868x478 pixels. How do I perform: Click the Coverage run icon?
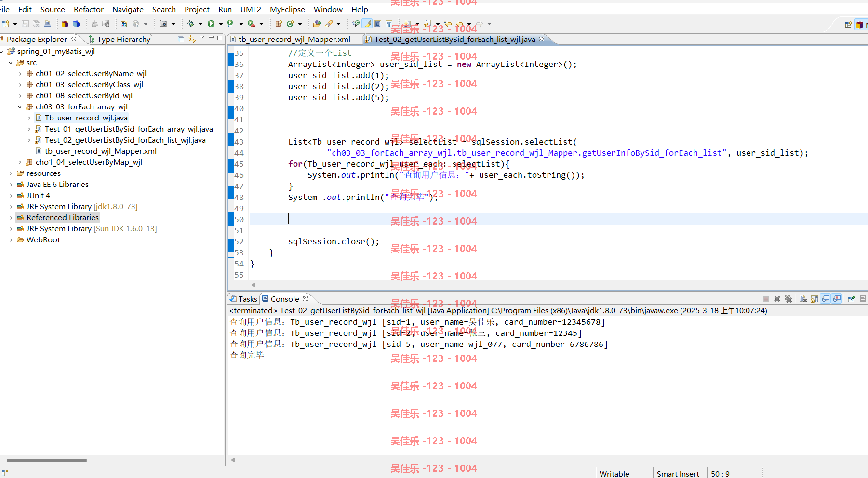point(231,24)
